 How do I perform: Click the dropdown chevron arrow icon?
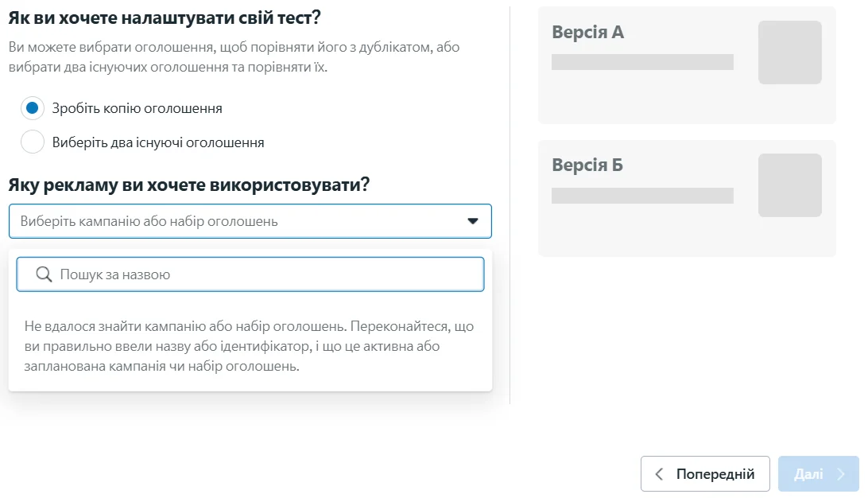pos(475,221)
